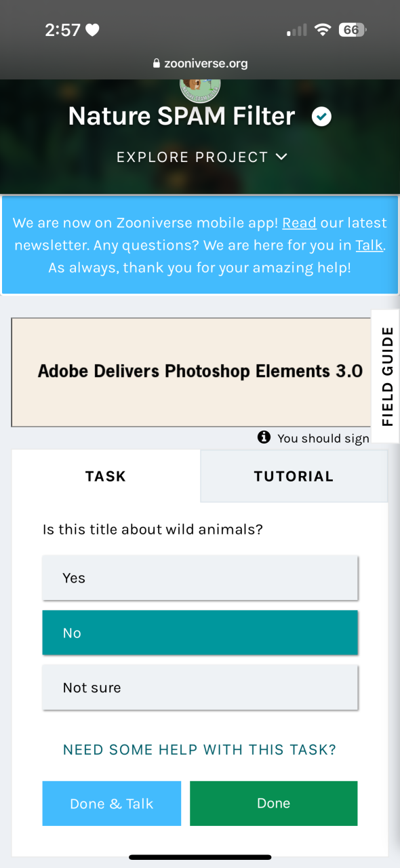Switch to the TUTORIAL tab

tap(294, 476)
